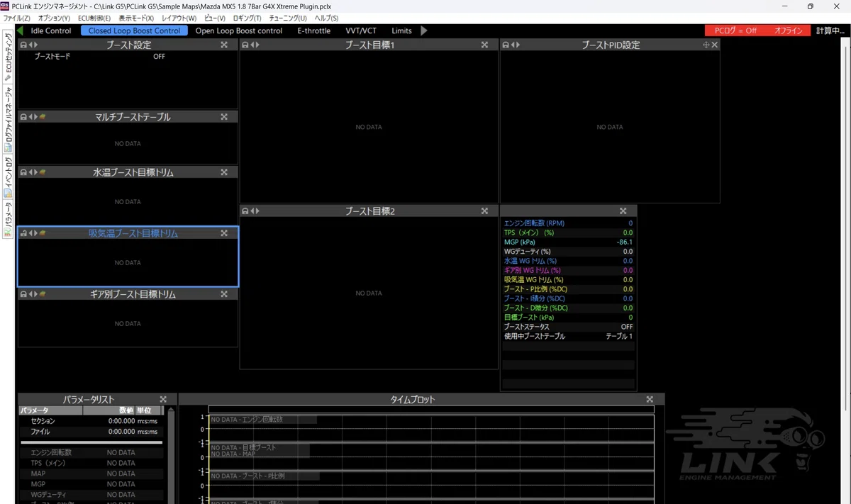Close the パラメータリスト panel
This screenshot has height=504, width=851.
coord(163,400)
